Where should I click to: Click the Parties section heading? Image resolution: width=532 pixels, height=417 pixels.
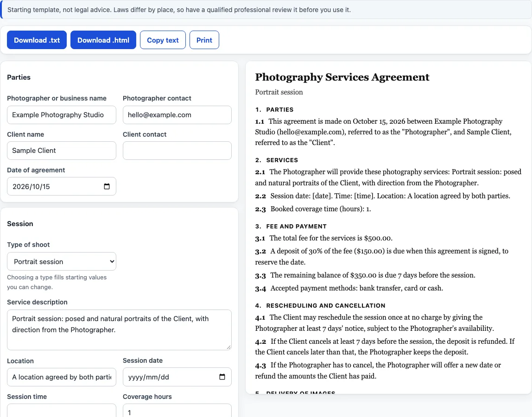coord(19,77)
